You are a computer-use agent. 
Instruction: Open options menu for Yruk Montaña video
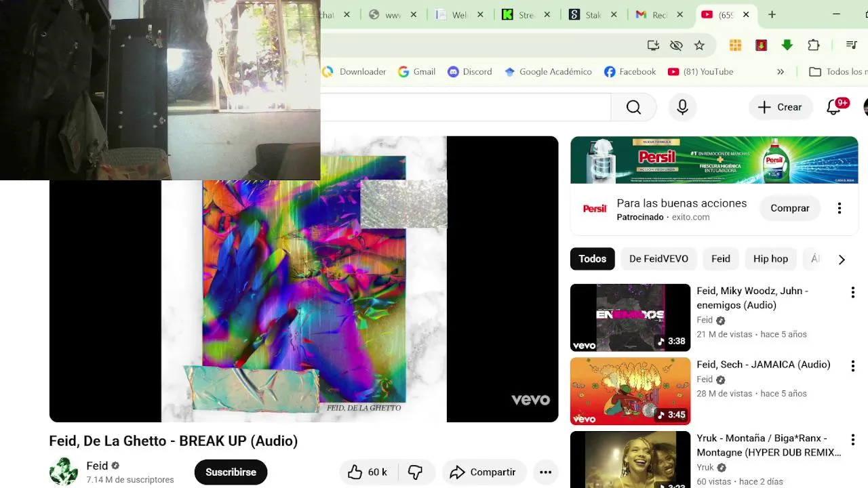[x=852, y=440]
